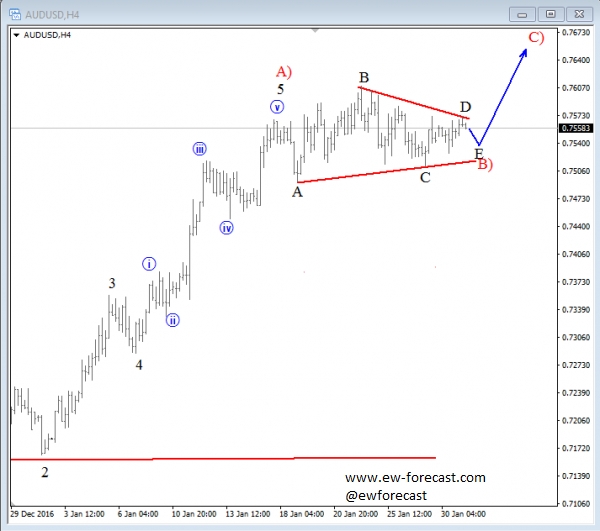Select the circled iii wave label
Image resolution: width=600 pixels, height=531 pixels.
pos(199,149)
